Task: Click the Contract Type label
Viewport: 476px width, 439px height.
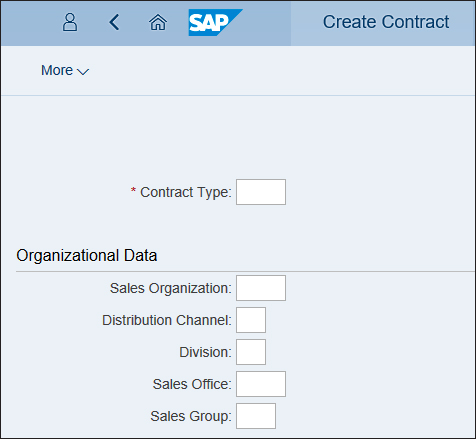Action: [x=186, y=192]
